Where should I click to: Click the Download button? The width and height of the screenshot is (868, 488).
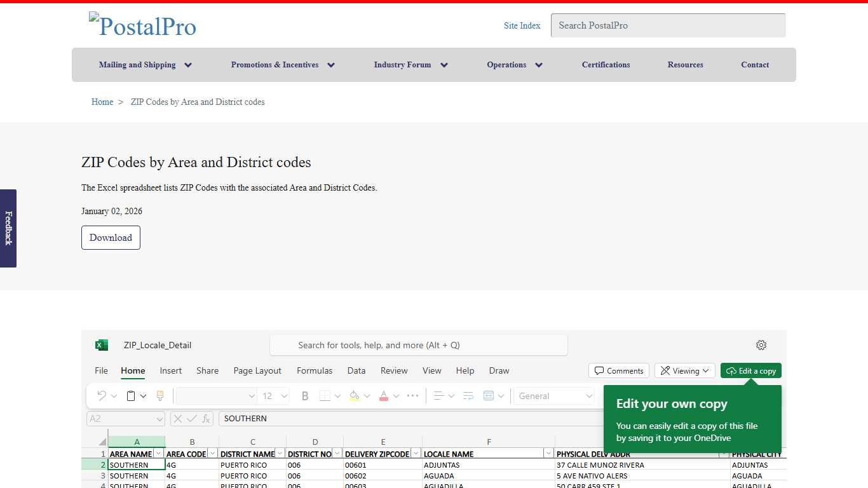pyautogui.click(x=111, y=237)
